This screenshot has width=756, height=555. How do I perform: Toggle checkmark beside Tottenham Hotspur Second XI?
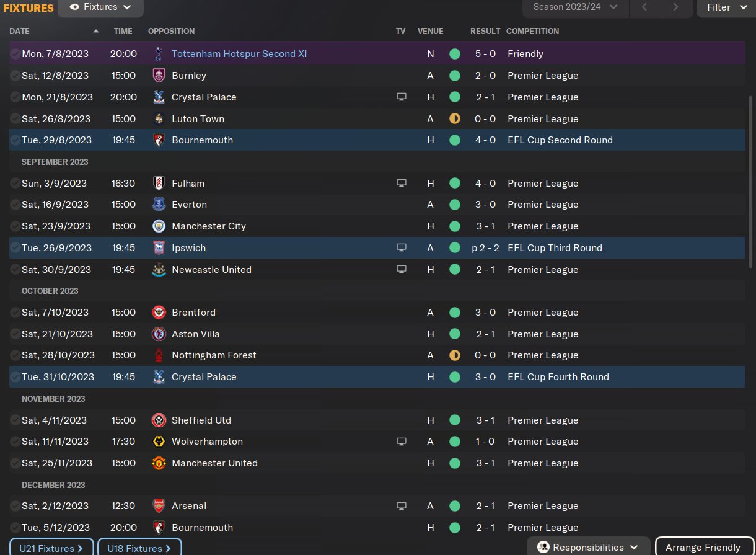point(15,54)
